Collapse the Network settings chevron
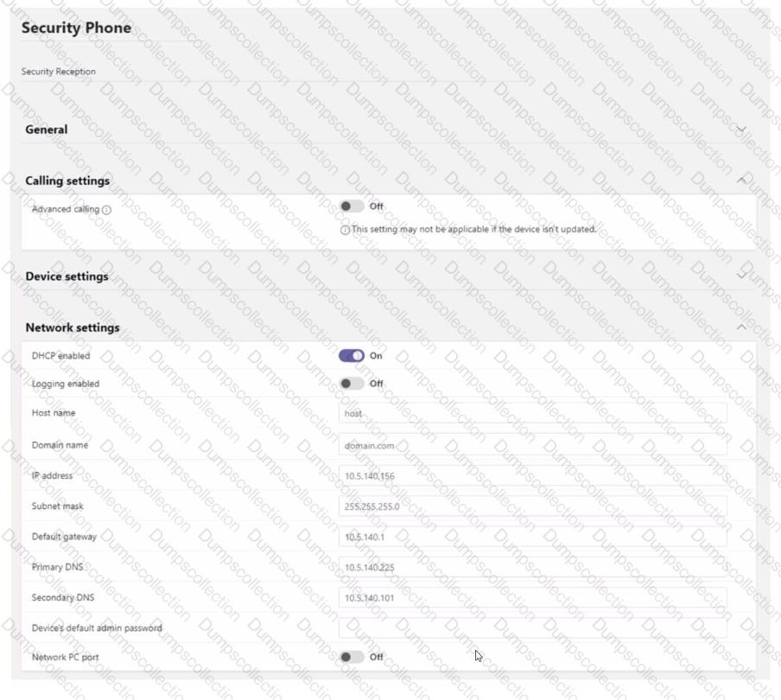This screenshot has height=700, width=781. (740, 328)
